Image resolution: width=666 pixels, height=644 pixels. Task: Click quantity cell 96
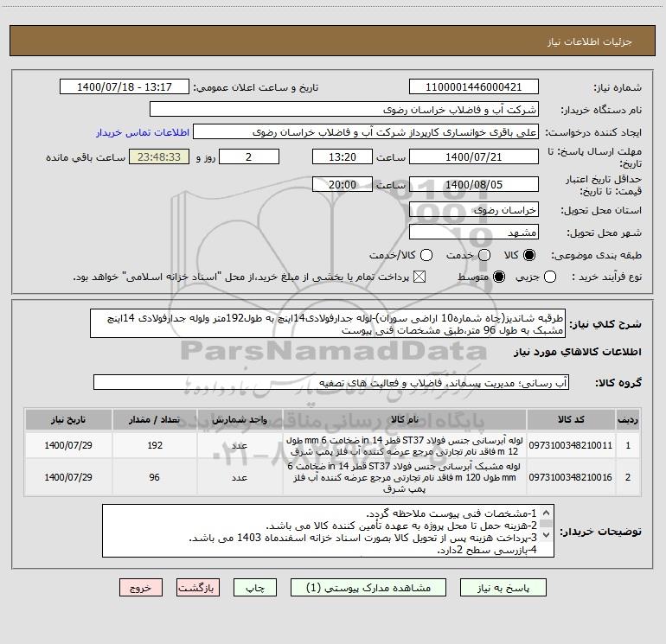(x=155, y=477)
